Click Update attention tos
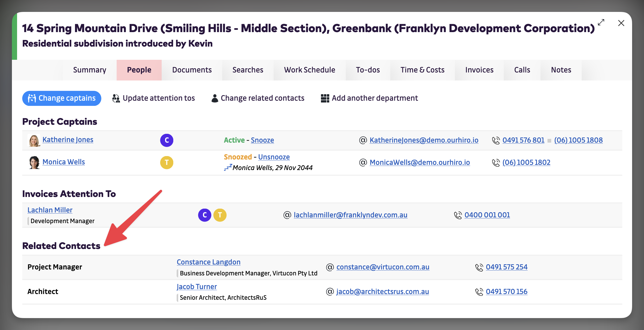 tap(154, 98)
